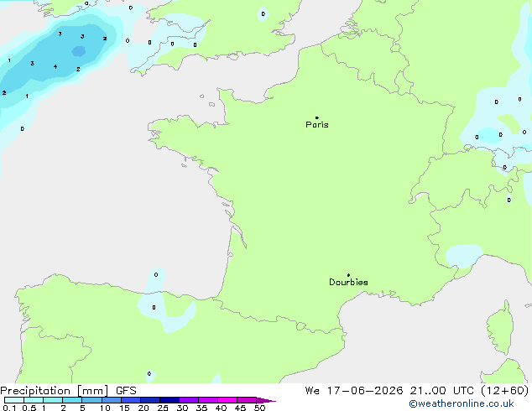Click the '21..00 UTC' time text
Screen dimensions: 532x411
441,391
